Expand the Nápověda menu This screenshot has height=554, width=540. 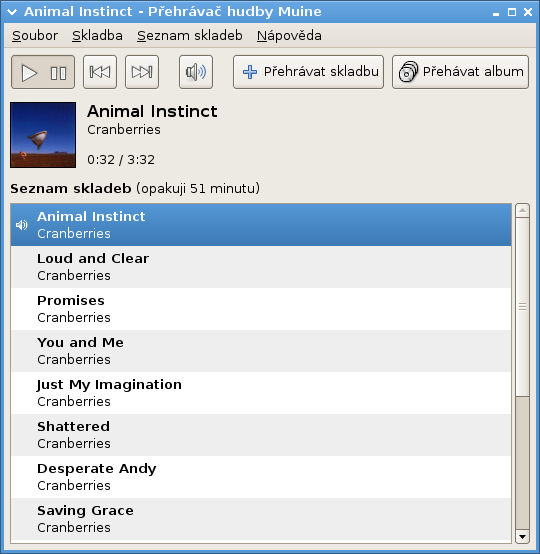pos(289,36)
